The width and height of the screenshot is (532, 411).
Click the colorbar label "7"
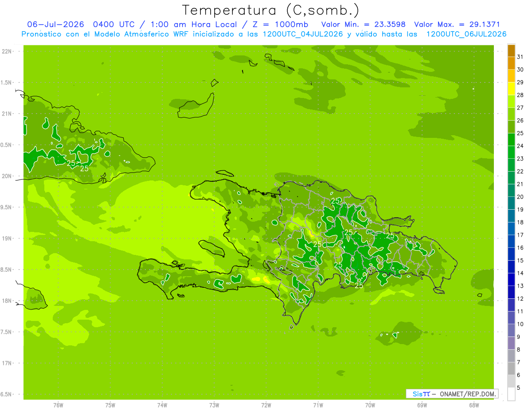click(518, 362)
